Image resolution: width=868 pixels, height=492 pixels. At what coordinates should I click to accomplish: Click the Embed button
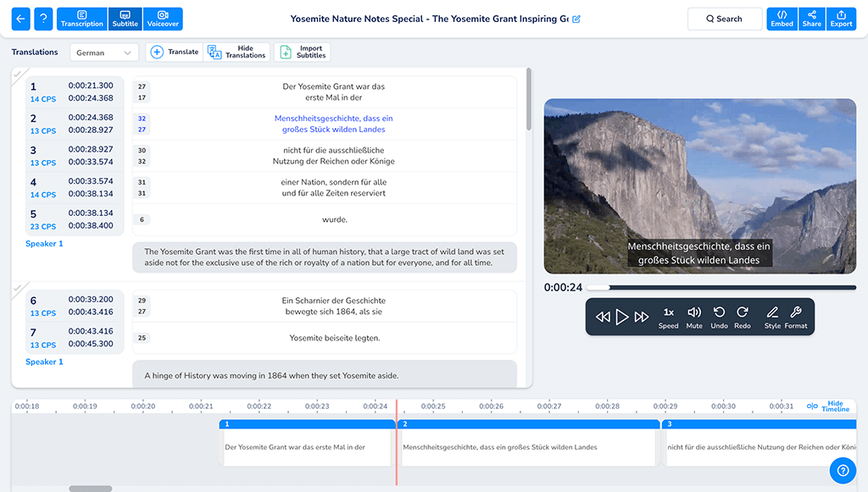782,19
